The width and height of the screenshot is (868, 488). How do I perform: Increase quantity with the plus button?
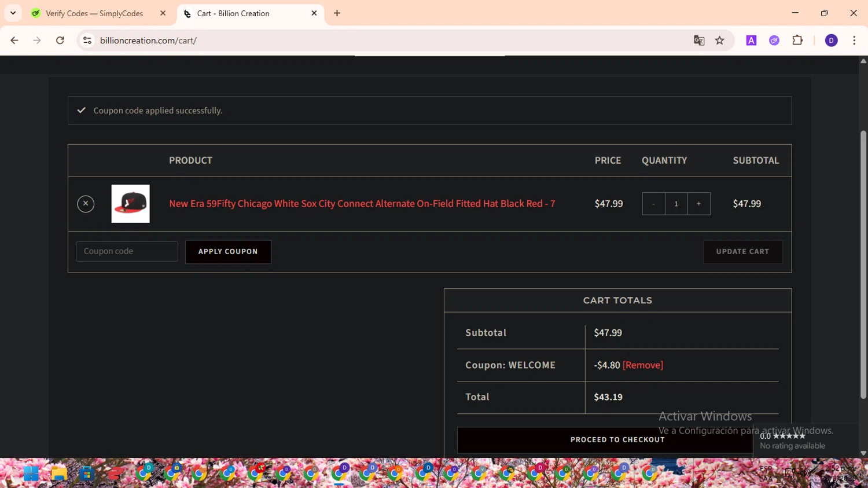[x=698, y=204]
